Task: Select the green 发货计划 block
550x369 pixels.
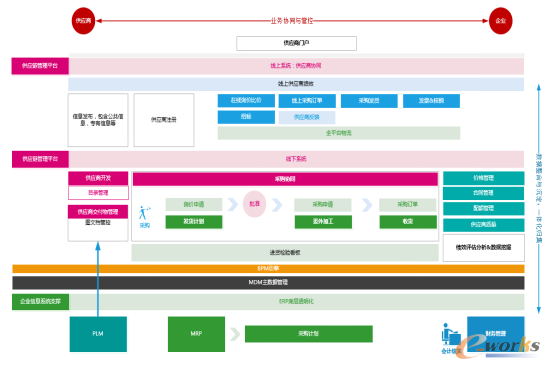Action: pyautogui.click(x=194, y=222)
